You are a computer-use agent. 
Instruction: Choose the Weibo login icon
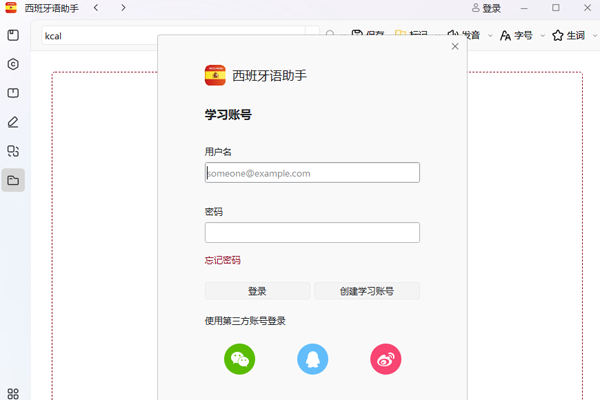pyautogui.click(x=386, y=359)
